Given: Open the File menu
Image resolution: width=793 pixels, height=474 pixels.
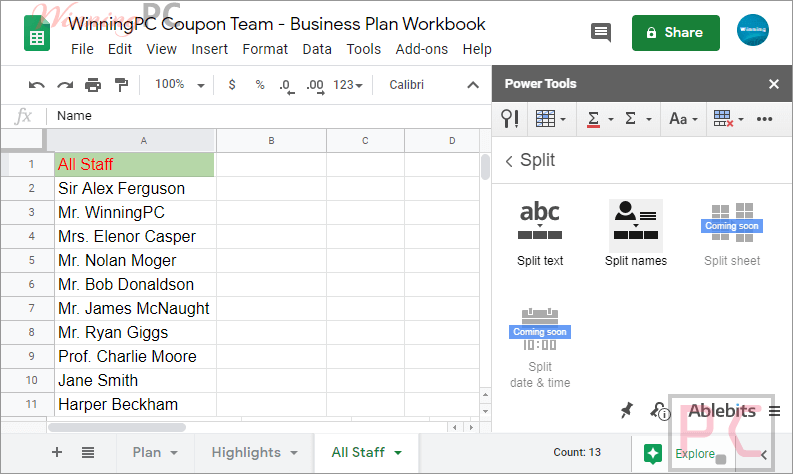Looking at the screenshot, I should (82, 49).
